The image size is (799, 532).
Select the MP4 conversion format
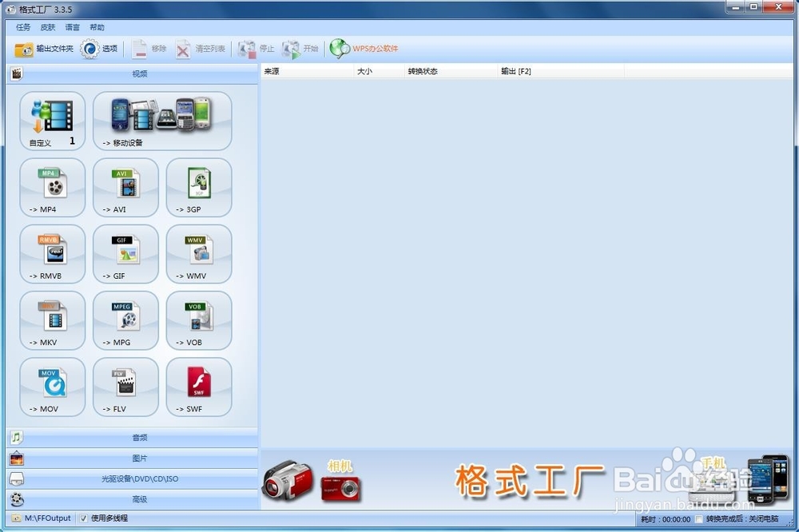point(51,188)
